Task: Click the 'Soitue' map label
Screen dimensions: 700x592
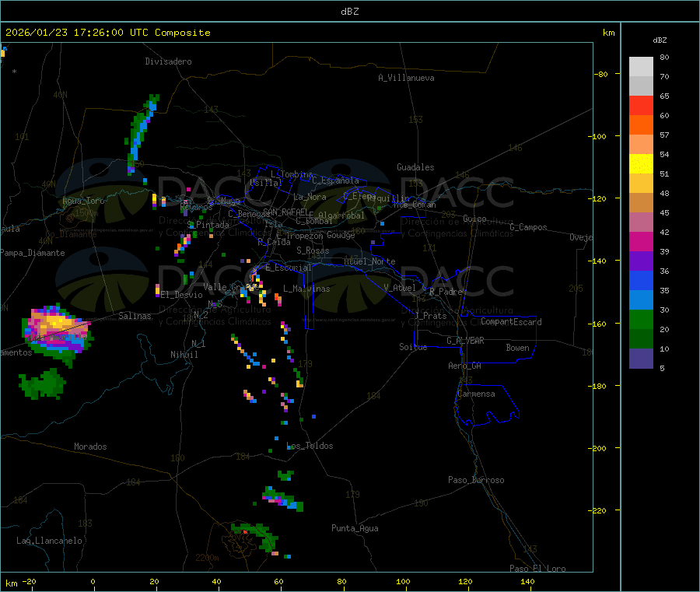Action: [413, 347]
